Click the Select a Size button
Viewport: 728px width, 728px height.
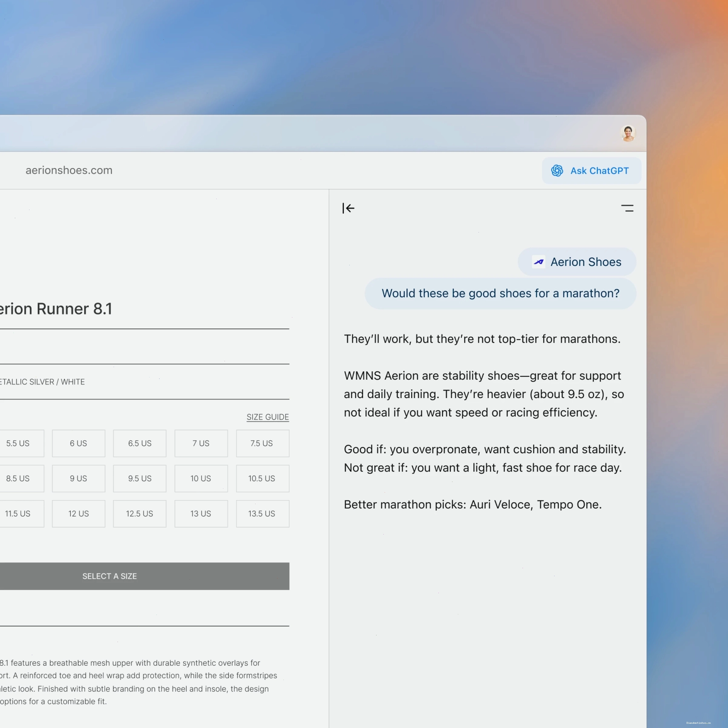click(x=144, y=576)
